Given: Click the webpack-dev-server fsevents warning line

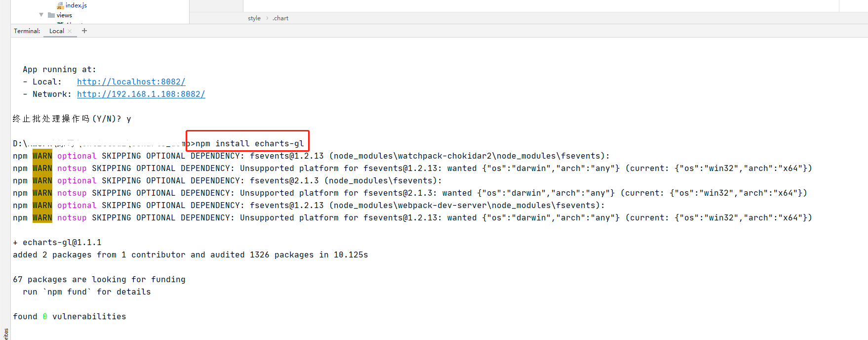Looking at the screenshot, I should (x=309, y=206).
